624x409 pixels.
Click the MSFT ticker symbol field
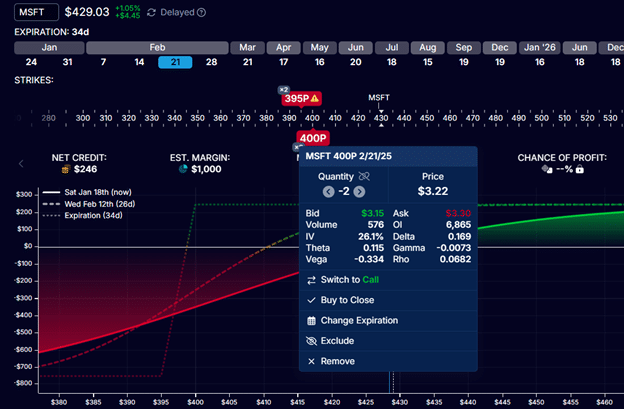tap(36, 12)
